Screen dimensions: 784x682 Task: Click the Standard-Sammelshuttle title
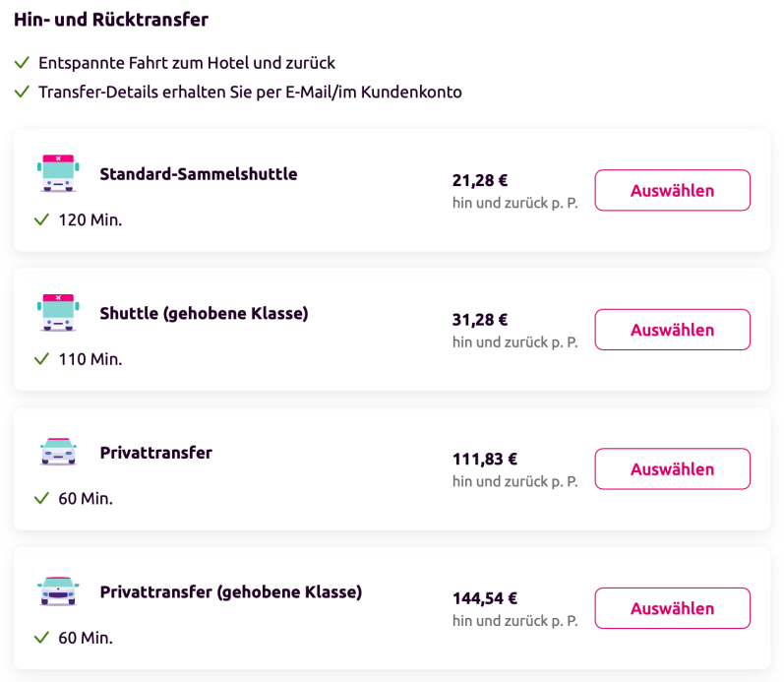click(199, 174)
